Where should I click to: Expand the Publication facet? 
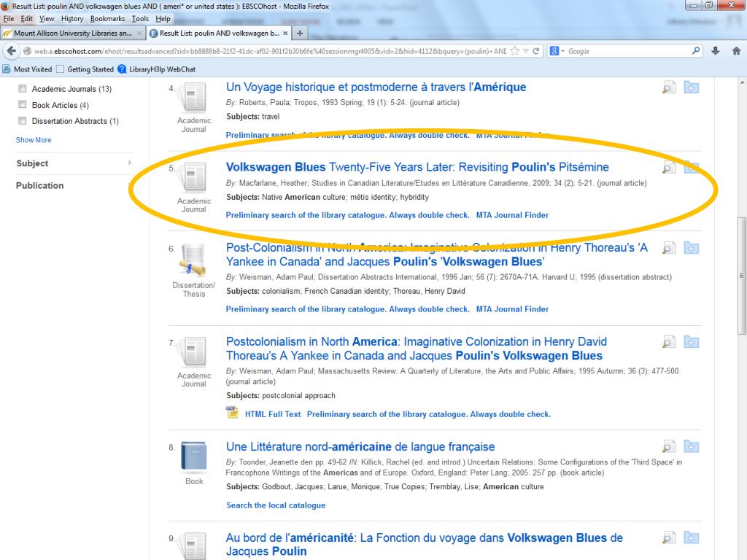(74, 186)
